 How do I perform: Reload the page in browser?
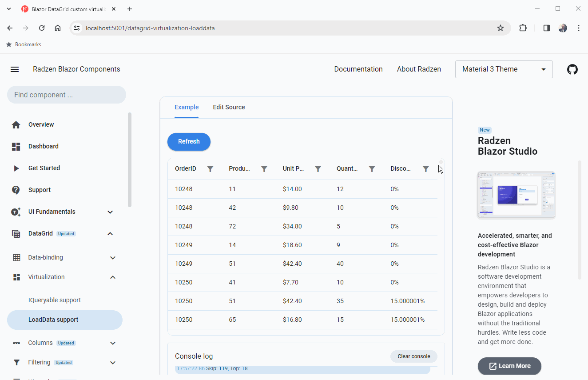pos(42,28)
